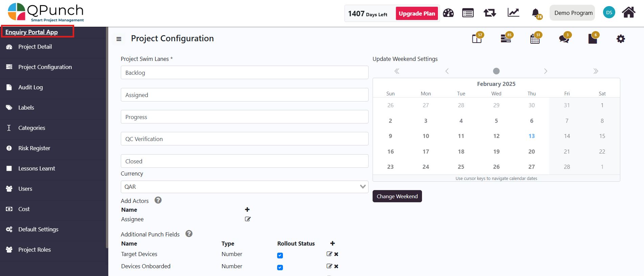Click the QPunch logo
The width and height of the screenshot is (644, 276).
(46, 13)
